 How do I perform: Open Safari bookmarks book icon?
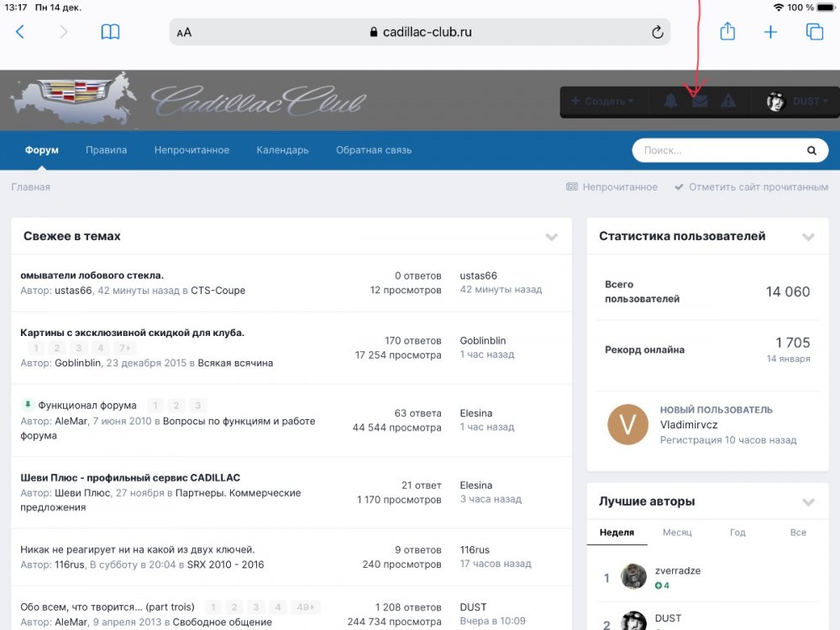point(110,32)
